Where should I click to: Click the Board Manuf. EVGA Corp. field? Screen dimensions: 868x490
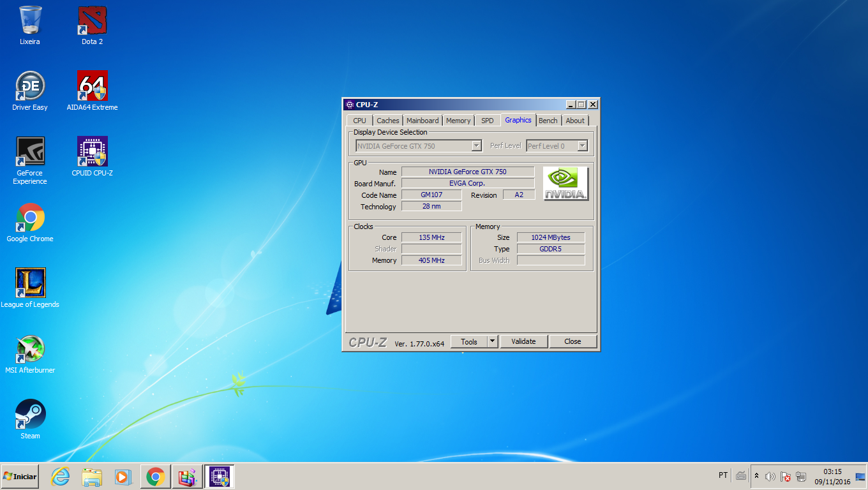(x=468, y=183)
